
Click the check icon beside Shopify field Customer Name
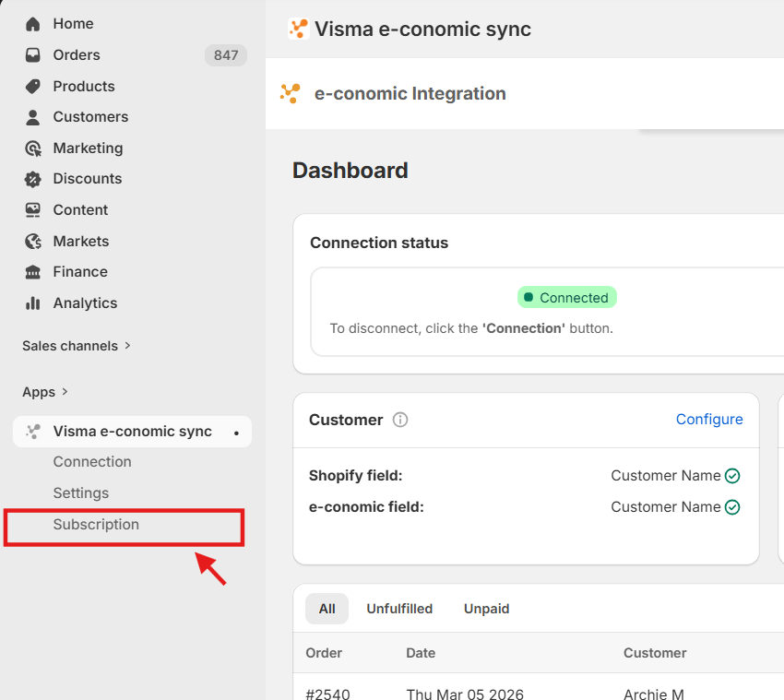coord(732,476)
